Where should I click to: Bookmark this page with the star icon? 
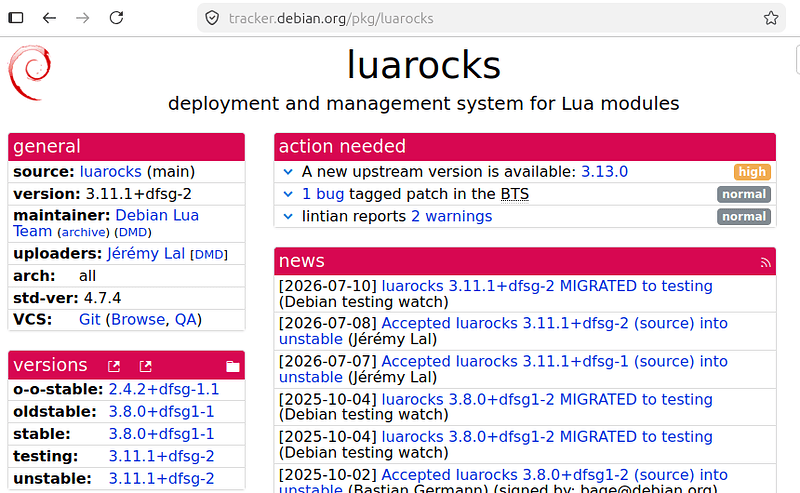tap(771, 18)
